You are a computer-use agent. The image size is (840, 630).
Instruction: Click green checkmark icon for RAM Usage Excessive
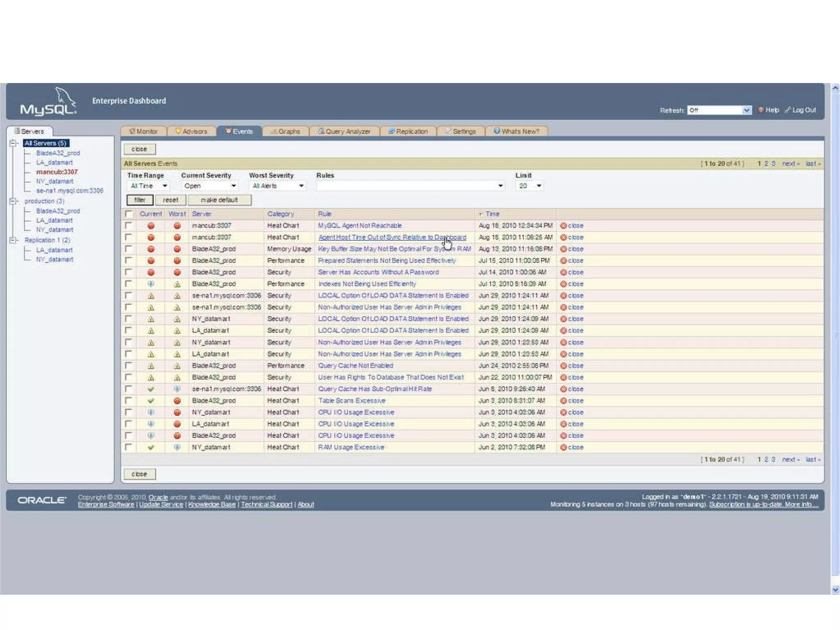[151, 447]
